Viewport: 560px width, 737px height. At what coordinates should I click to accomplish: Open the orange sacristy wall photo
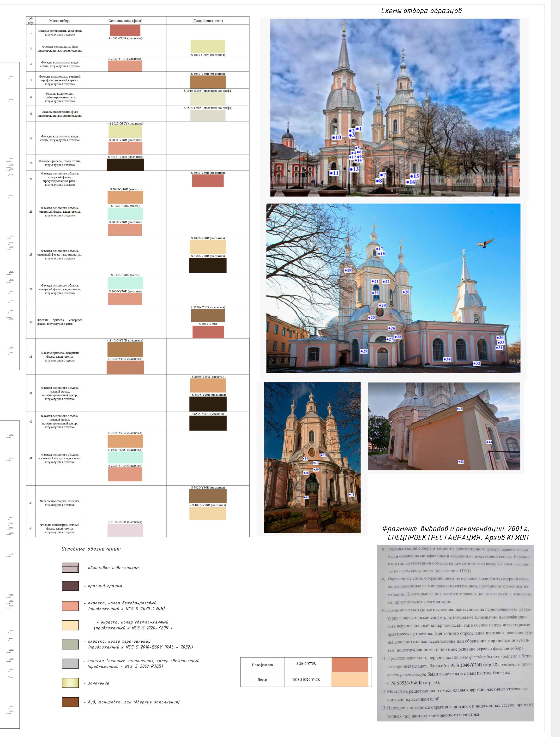[444, 426]
